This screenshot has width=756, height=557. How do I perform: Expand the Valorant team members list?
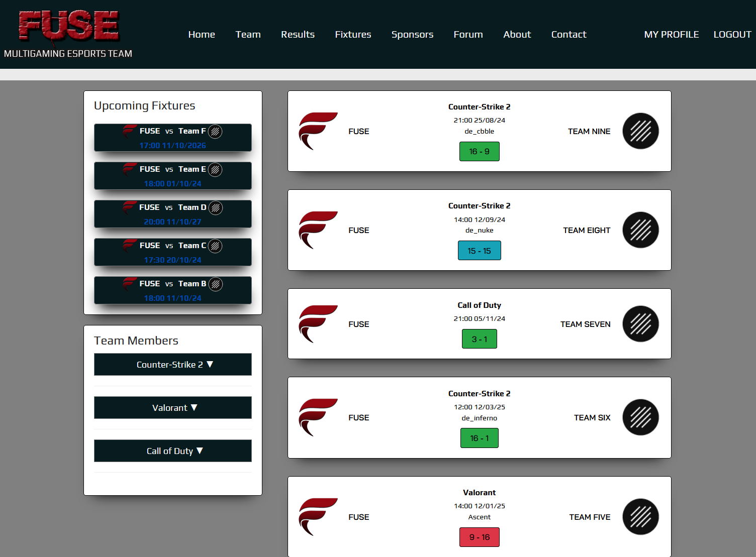(173, 408)
